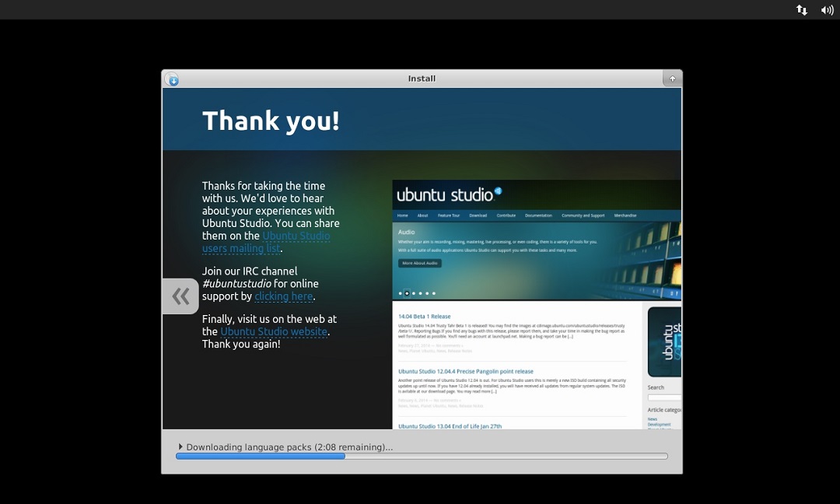Open the sound volume indicator
The height and width of the screenshot is (504, 840).
click(x=827, y=9)
